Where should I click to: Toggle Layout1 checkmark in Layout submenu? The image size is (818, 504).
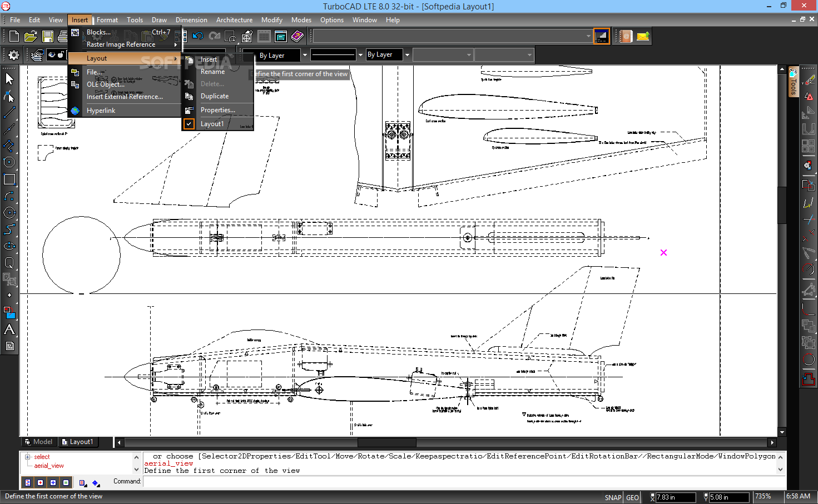point(189,124)
